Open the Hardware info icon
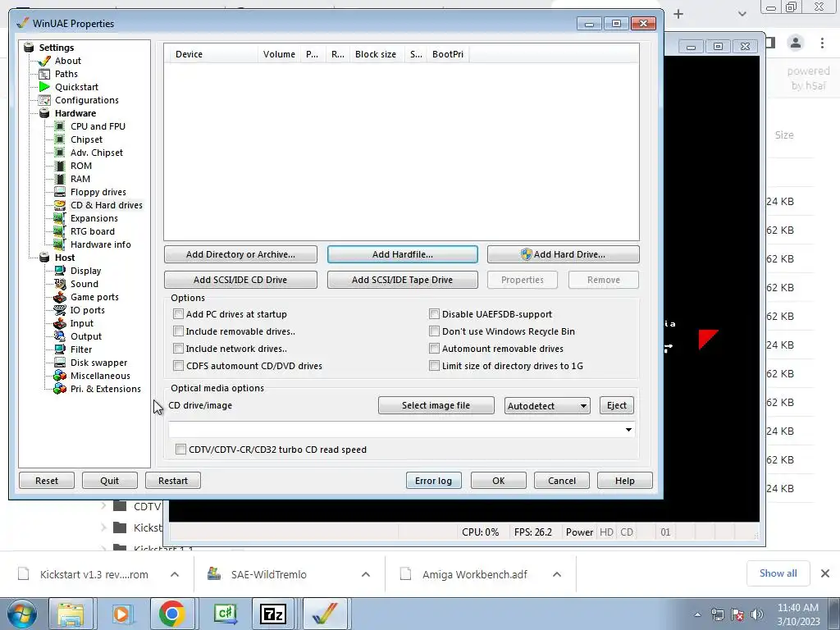Viewport: 840px width, 630px height. pyautogui.click(x=60, y=244)
